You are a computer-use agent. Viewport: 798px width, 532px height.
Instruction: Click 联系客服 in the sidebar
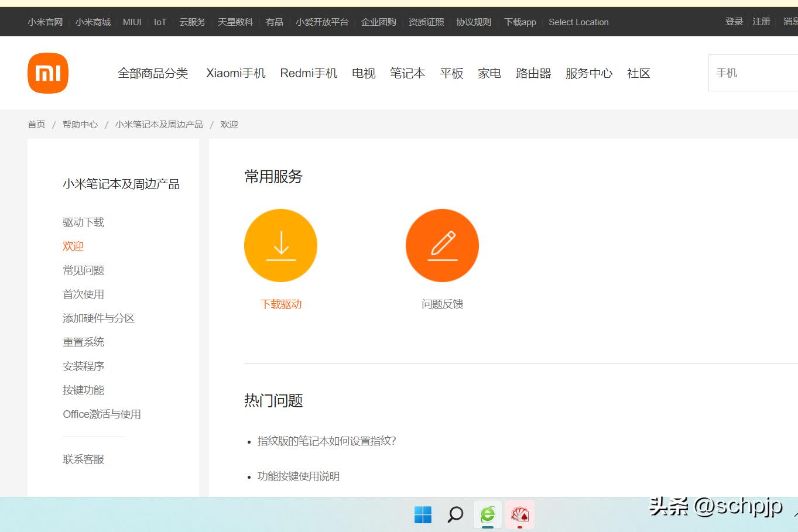pyautogui.click(x=83, y=459)
